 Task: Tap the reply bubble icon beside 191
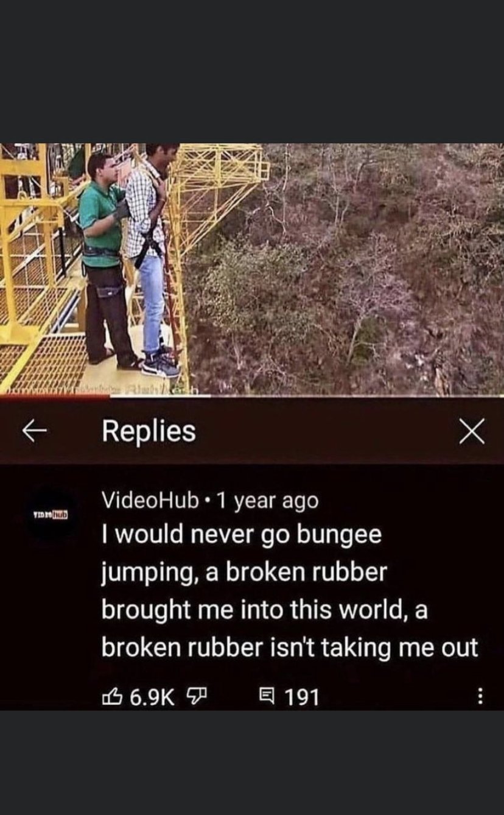[267, 696]
